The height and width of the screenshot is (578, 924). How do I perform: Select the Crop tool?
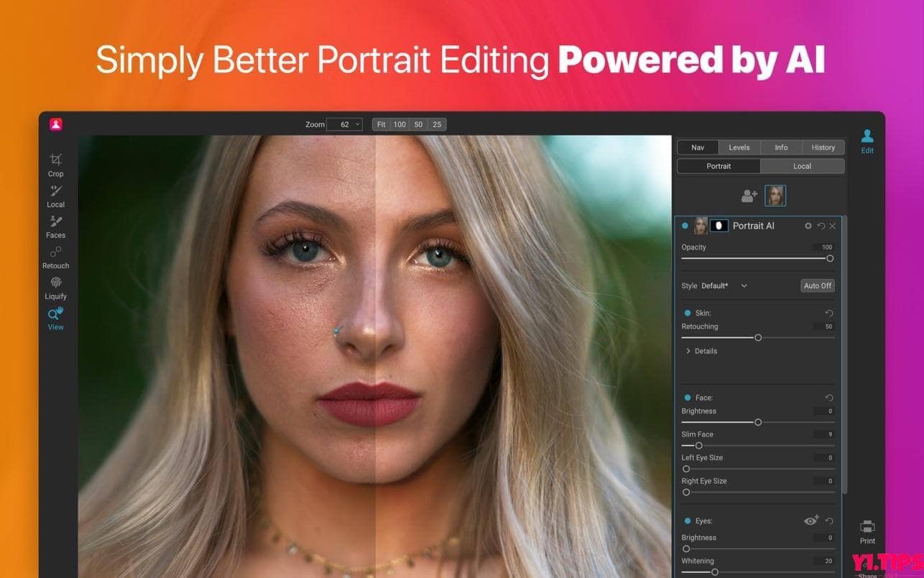pos(55,164)
